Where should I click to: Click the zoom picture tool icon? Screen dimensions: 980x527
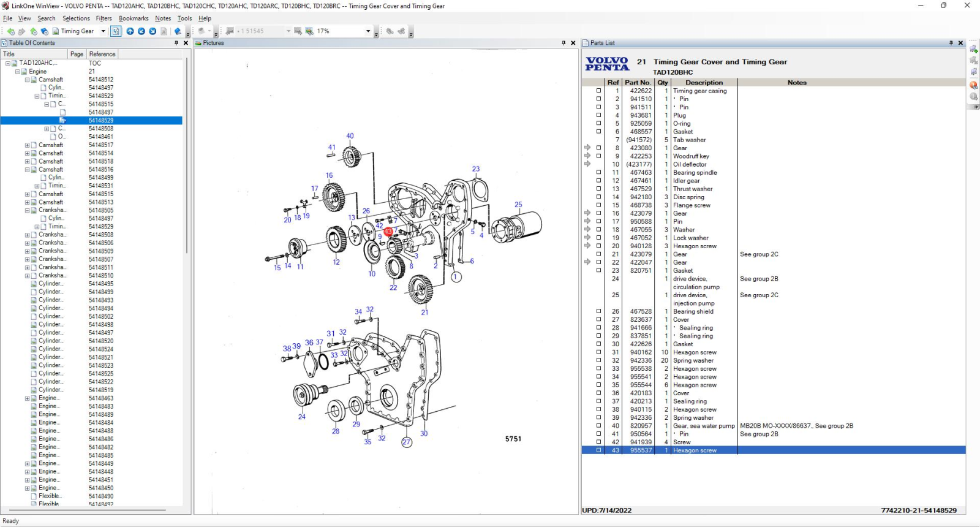pos(298,31)
